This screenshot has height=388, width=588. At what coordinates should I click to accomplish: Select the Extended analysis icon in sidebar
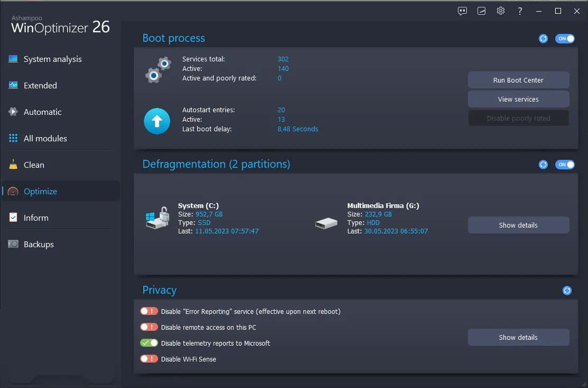pos(13,85)
